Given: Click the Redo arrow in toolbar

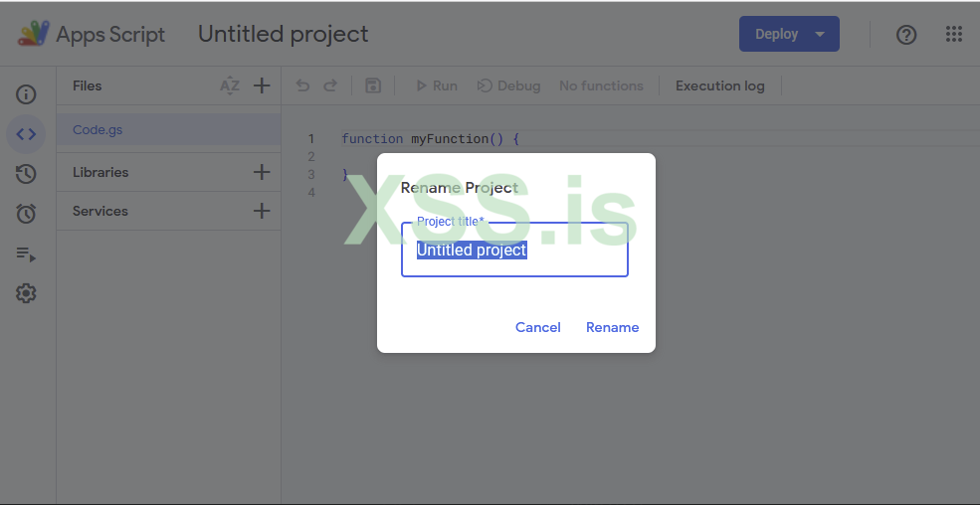Looking at the screenshot, I should [330, 85].
